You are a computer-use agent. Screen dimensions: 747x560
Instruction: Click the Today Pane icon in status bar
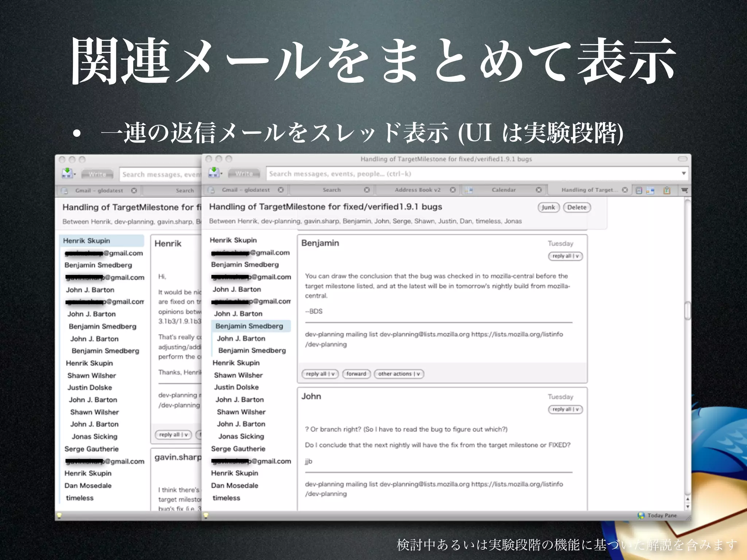coord(641,515)
